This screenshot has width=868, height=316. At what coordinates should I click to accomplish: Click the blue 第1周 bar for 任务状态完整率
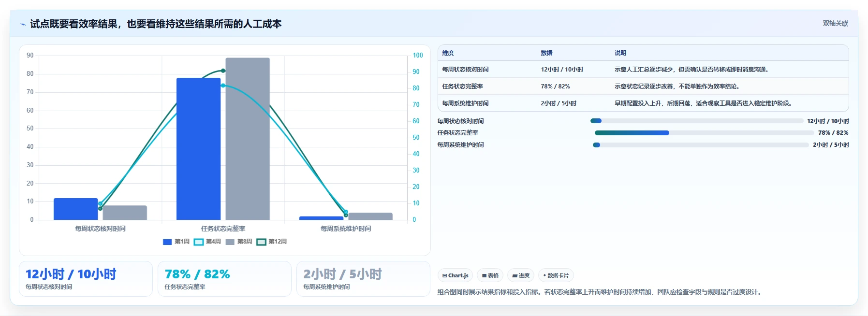198,149
